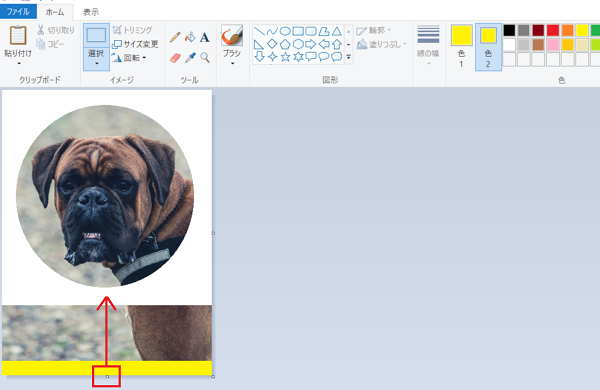Pick the dark red color swatch
The height and width of the screenshot is (390, 600).
click(538, 30)
